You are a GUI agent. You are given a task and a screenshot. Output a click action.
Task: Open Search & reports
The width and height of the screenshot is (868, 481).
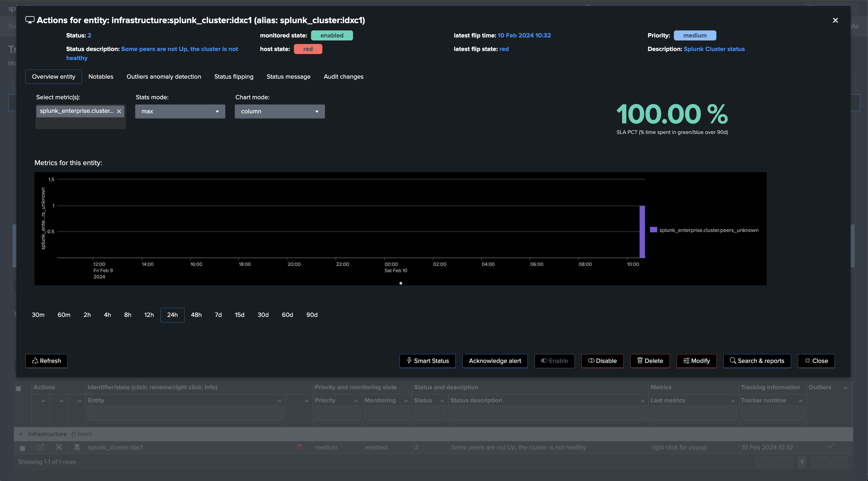[x=757, y=361]
